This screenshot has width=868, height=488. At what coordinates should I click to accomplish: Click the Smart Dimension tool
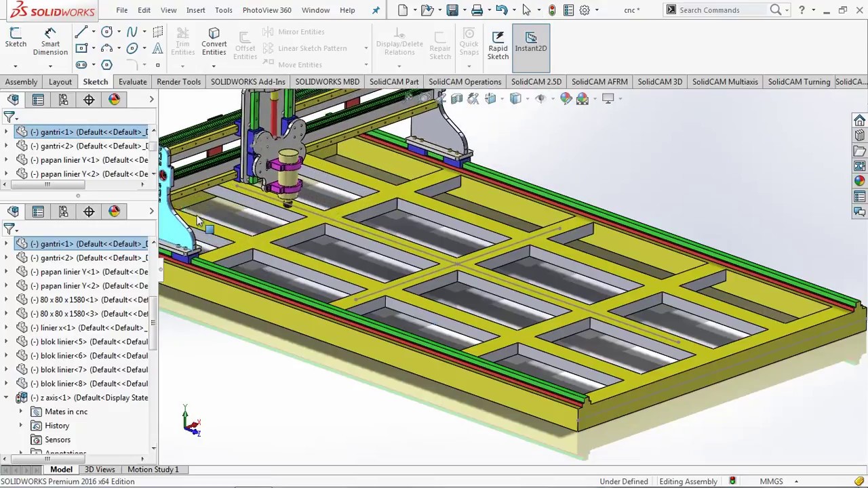[x=50, y=41]
